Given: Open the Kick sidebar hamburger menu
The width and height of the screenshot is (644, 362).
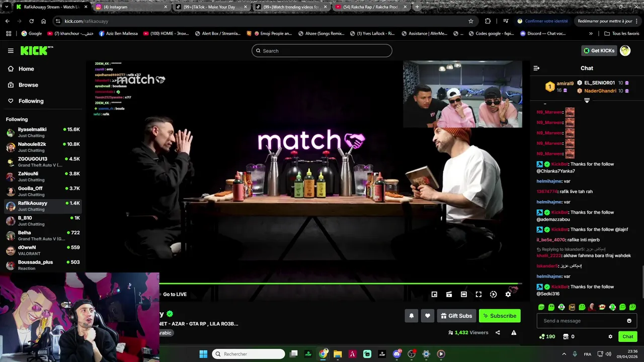Looking at the screenshot, I should pos(11,51).
